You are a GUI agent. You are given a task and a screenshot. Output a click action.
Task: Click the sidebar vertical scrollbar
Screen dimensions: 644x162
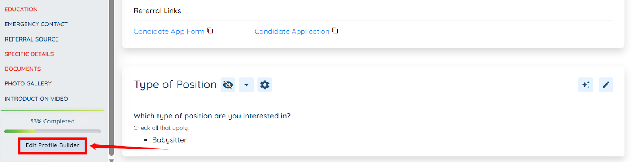tap(111, 81)
